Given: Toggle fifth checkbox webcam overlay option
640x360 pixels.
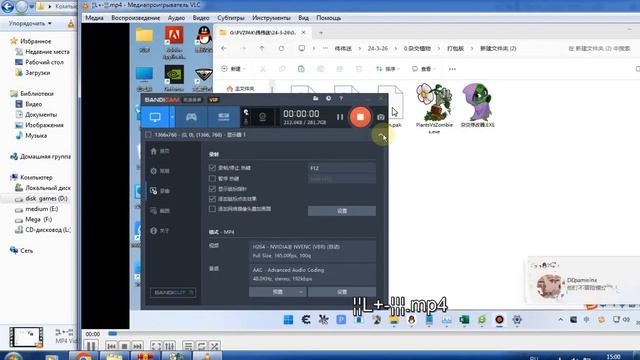Looking at the screenshot, I should pos(212,209).
